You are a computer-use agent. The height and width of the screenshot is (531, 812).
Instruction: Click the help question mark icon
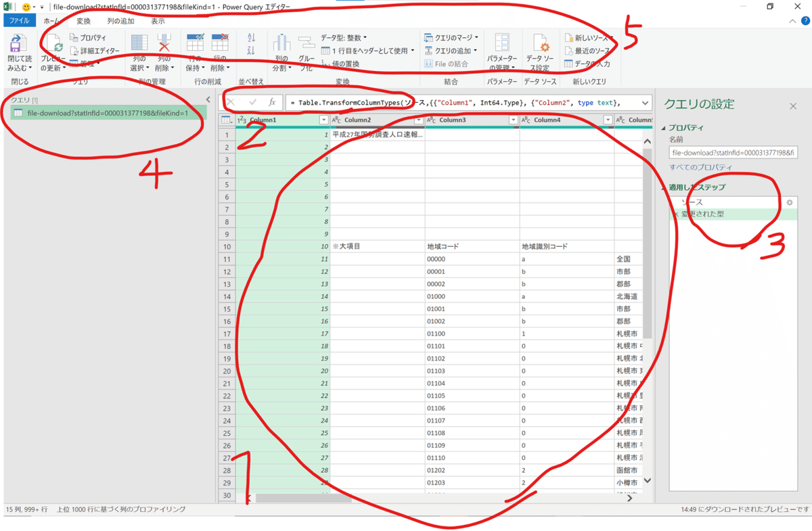[x=805, y=21]
